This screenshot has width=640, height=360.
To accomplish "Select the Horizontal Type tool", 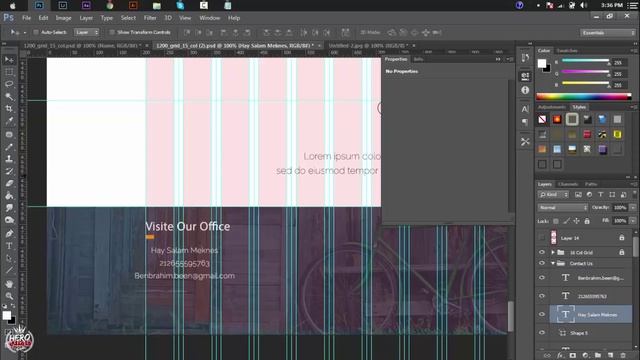I will [9, 246].
